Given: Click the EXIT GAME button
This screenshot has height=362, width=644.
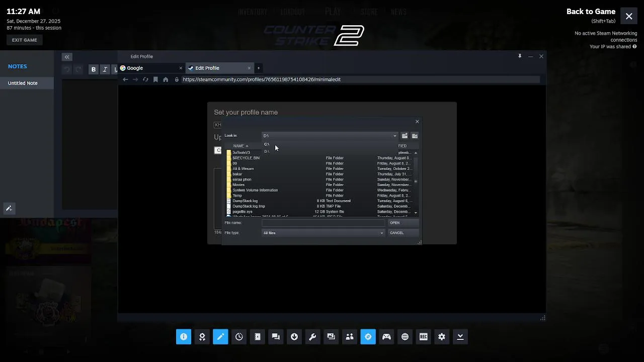Looking at the screenshot, I should tap(25, 40).
